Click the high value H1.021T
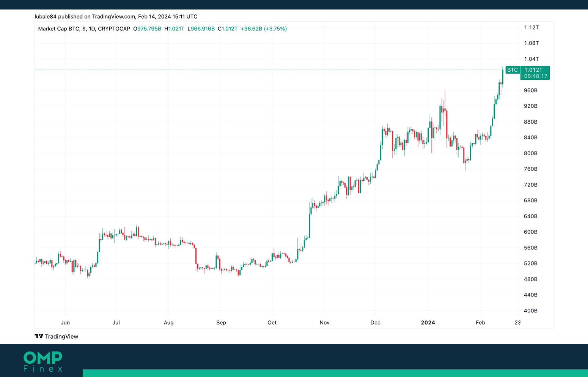 (x=174, y=29)
